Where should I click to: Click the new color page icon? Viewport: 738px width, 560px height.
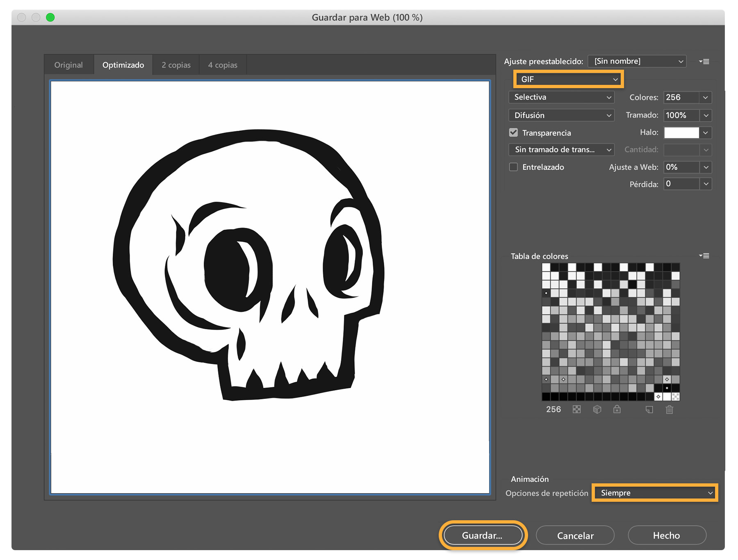point(649,409)
